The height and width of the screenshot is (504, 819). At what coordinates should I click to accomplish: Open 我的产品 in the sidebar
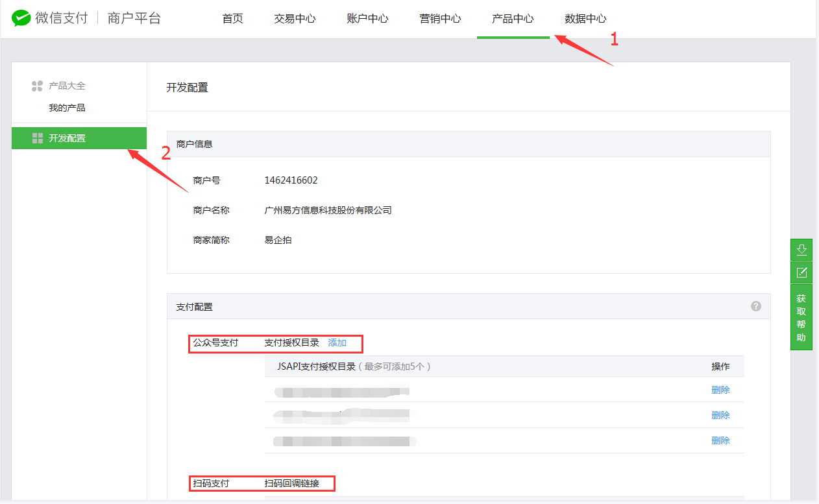point(67,108)
